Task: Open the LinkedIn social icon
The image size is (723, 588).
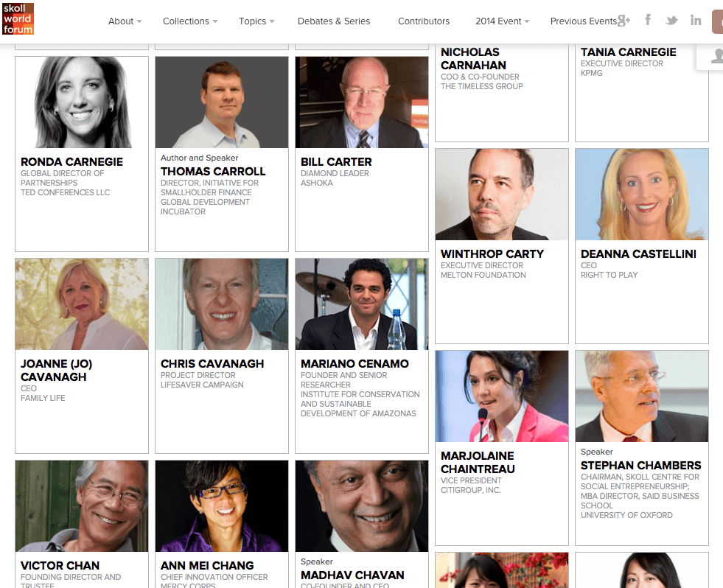Action: click(x=696, y=20)
